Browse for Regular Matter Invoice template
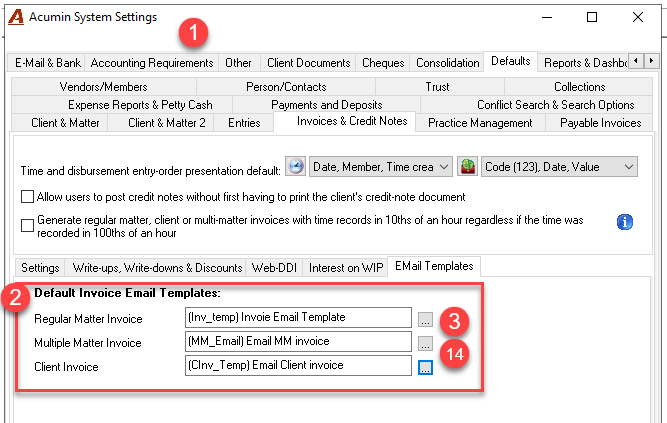The height and width of the screenshot is (423, 667). (425, 319)
